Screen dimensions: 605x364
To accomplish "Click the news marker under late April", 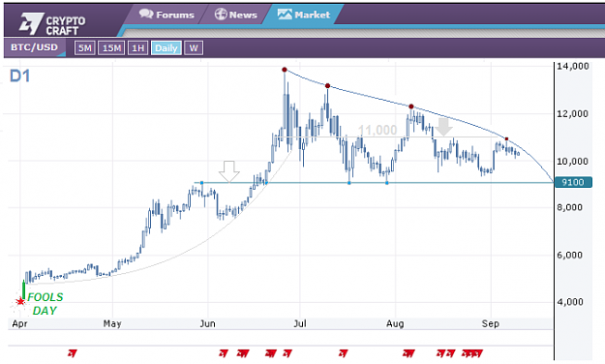I will (73, 352).
